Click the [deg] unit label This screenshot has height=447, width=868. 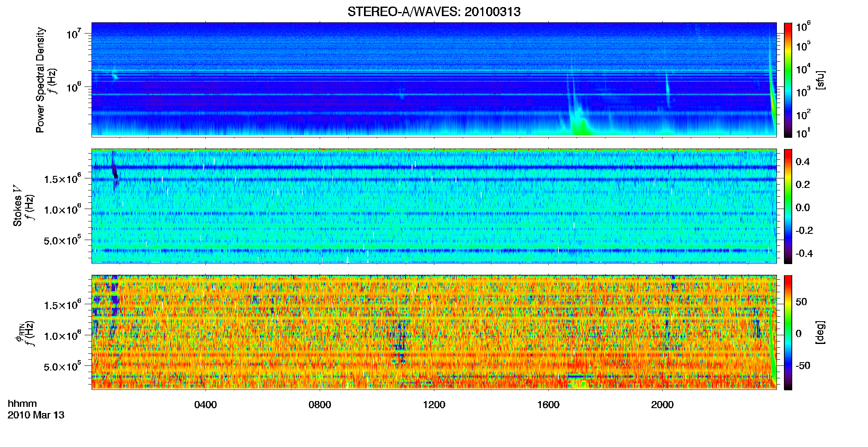coord(820,332)
